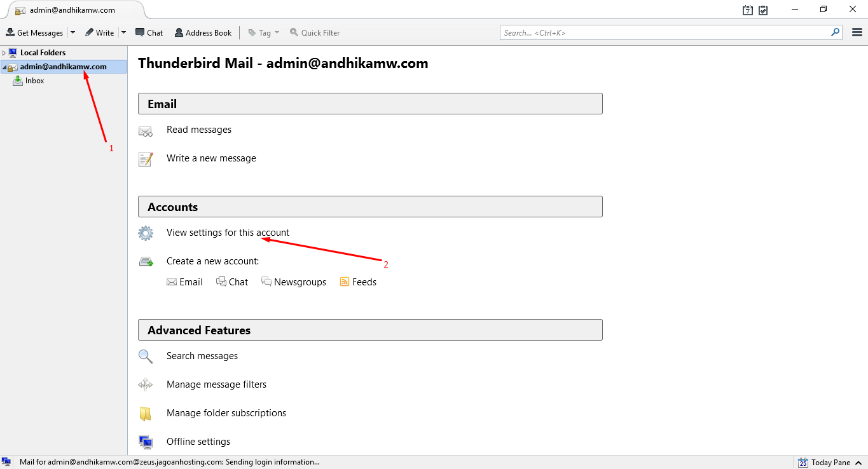Screen dimensions: 868x469
Task: Open the Inbox folder
Action: [35, 81]
